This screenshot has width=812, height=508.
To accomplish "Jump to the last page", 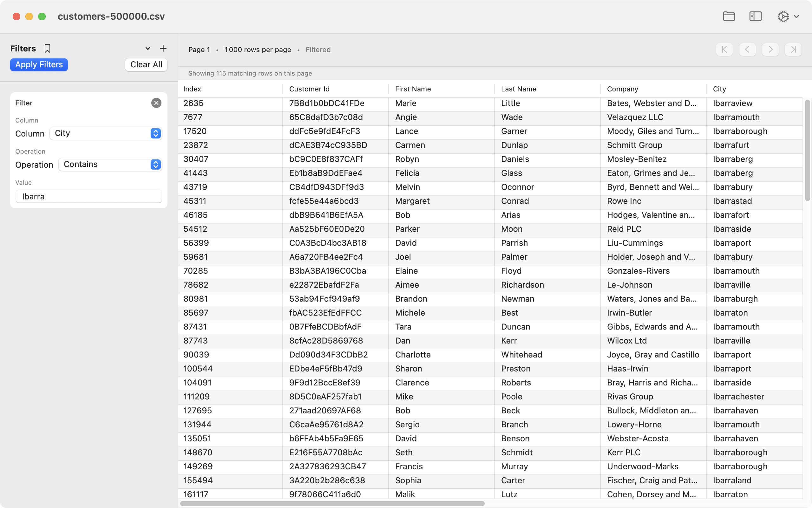I will (793, 50).
